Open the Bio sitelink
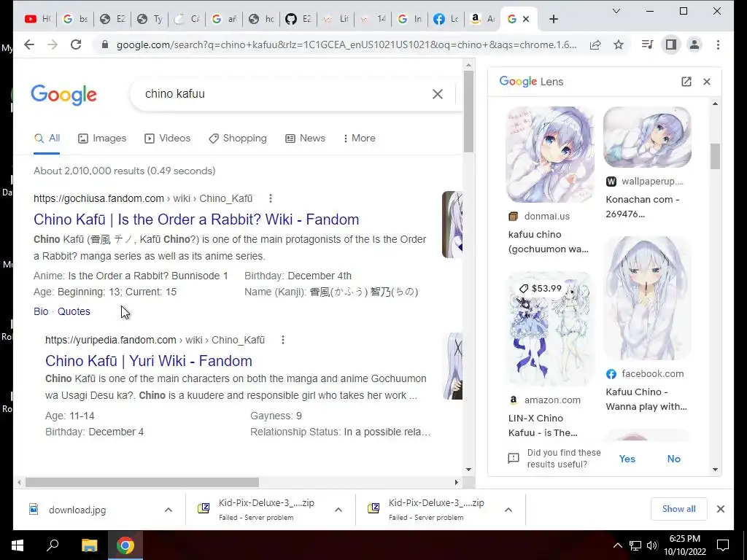This screenshot has height=560, width=747. 41,311
